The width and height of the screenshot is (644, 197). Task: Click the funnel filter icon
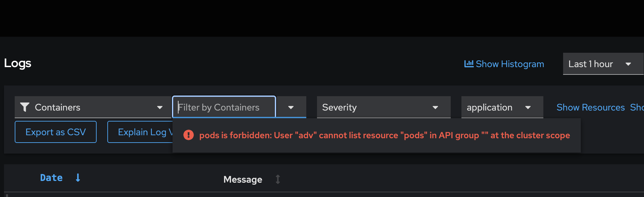25,107
